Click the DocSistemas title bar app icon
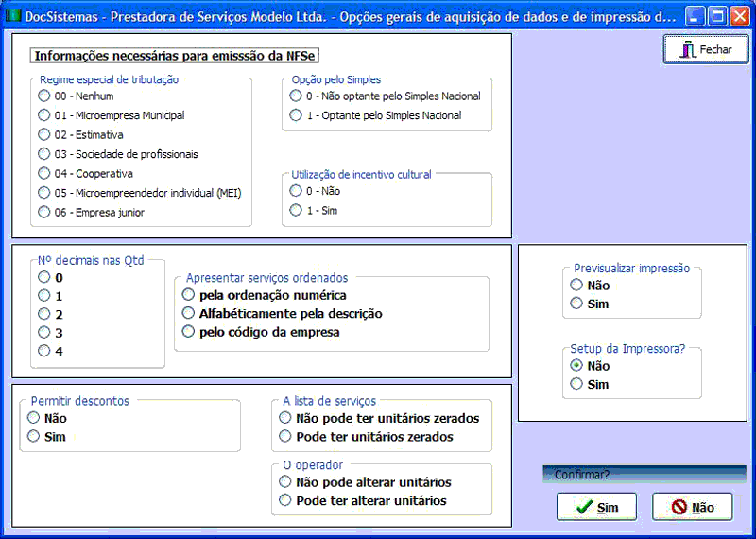 [x=13, y=16]
